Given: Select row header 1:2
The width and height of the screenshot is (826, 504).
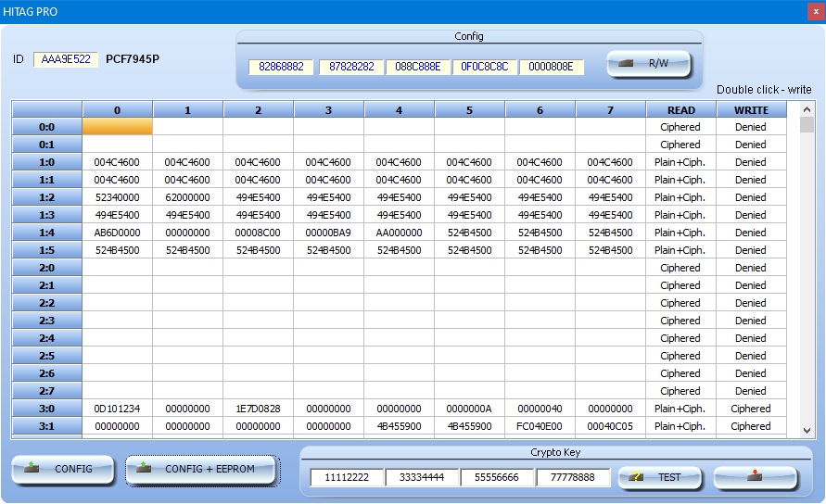Looking at the screenshot, I should (x=47, y=197).
